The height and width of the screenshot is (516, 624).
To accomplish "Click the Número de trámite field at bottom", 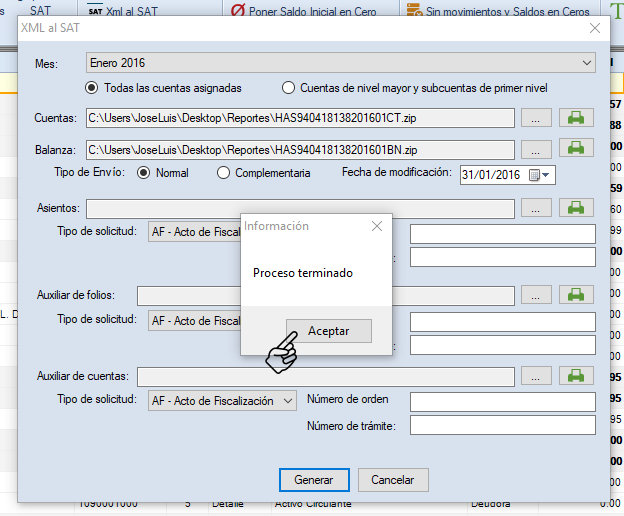I will [x=502, y=426].
